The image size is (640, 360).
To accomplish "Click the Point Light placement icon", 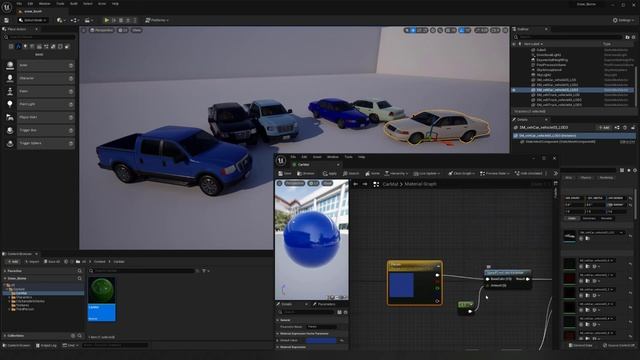I will tap(10, 104).
